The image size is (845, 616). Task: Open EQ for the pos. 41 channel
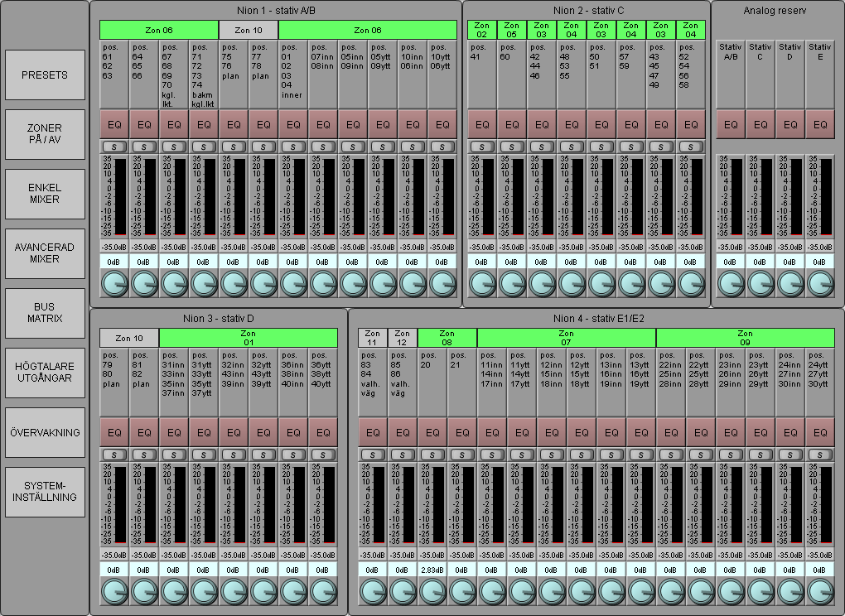tap(482, 124)
